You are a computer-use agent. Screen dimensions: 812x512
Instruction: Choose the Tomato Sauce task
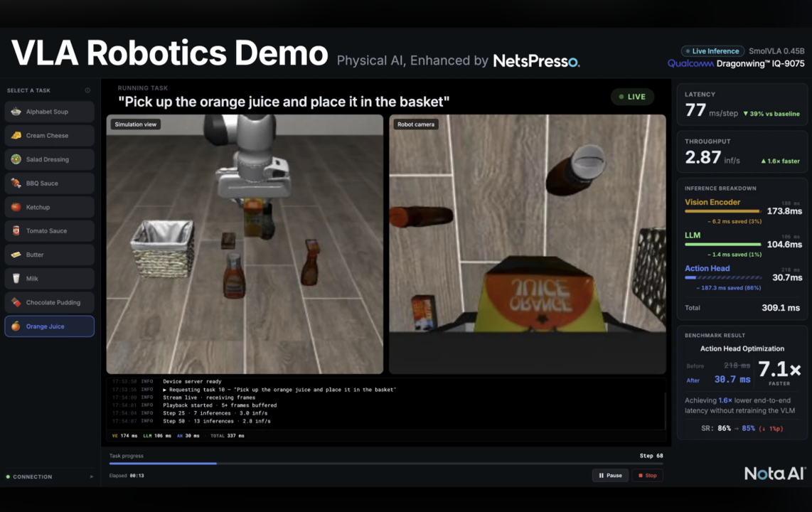click(x=50, y=231)
